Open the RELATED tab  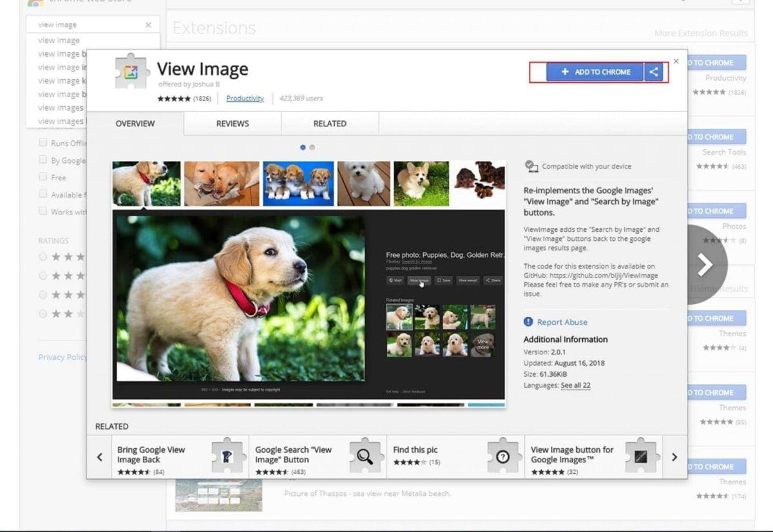[x=330, y=124]
